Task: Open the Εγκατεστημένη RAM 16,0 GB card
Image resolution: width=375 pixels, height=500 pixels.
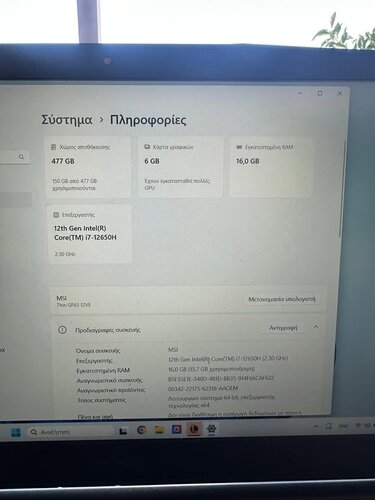Action: click(272, 167)
